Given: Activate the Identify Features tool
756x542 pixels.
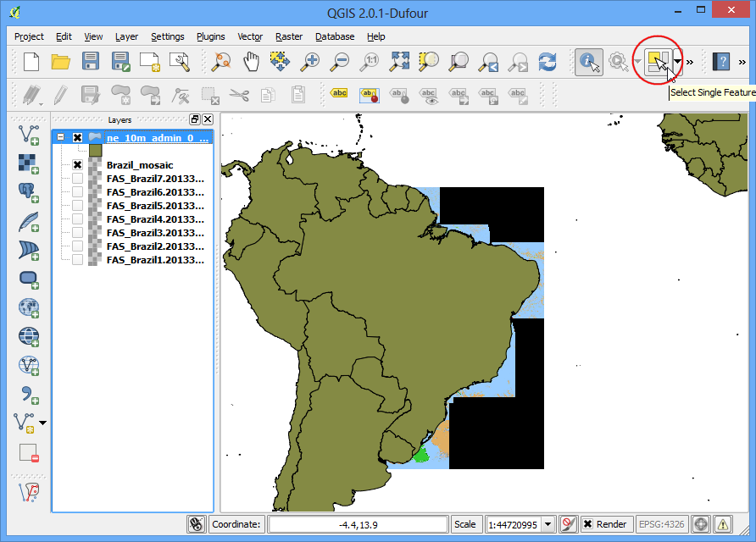Looking at the screenshot, I should pos(588,62).
